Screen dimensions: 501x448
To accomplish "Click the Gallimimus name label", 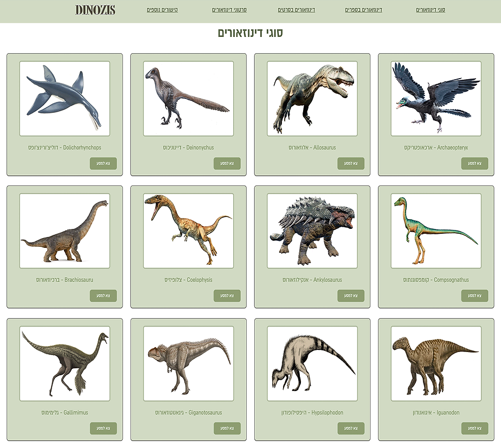I will point(65,413).
